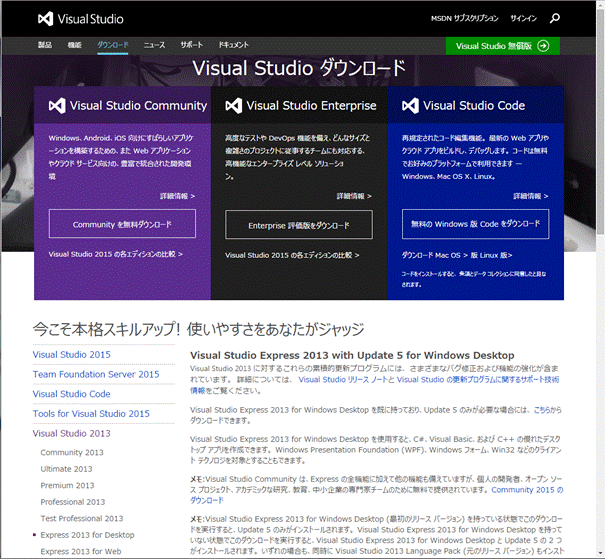Select Express 2013 for Web in sidebar
The width and height of the screenshot is (605, 559).
click(x=81, y=551)
